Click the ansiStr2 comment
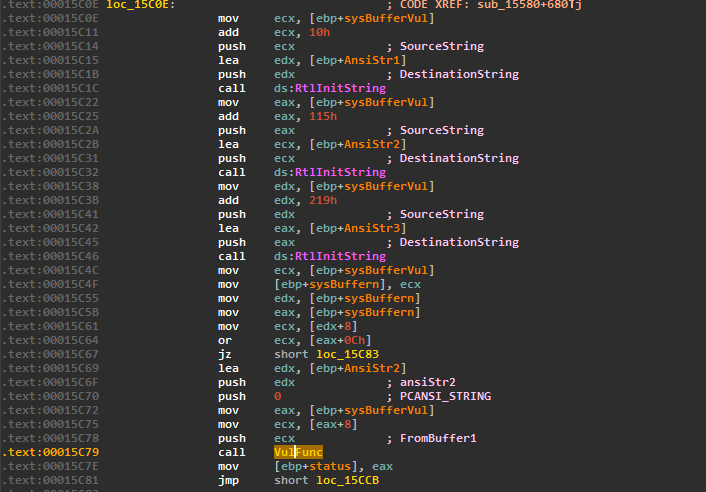706x492 pixels. tap(428, 382)
